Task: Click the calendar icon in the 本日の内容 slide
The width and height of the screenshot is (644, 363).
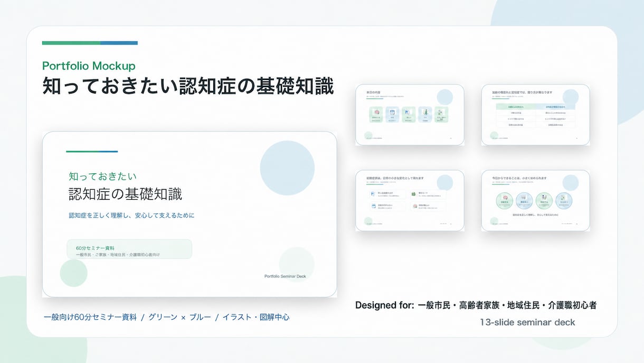Action: 392,112
